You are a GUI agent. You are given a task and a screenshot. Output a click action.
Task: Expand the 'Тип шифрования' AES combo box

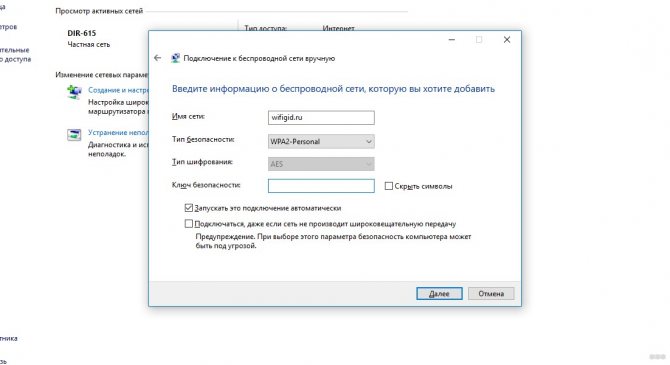[x=321, y=164]
